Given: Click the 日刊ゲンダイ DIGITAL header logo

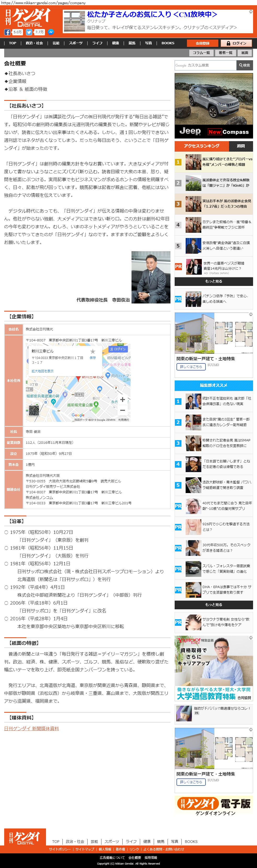Looking at the screenshot, I should pos(28,18).
